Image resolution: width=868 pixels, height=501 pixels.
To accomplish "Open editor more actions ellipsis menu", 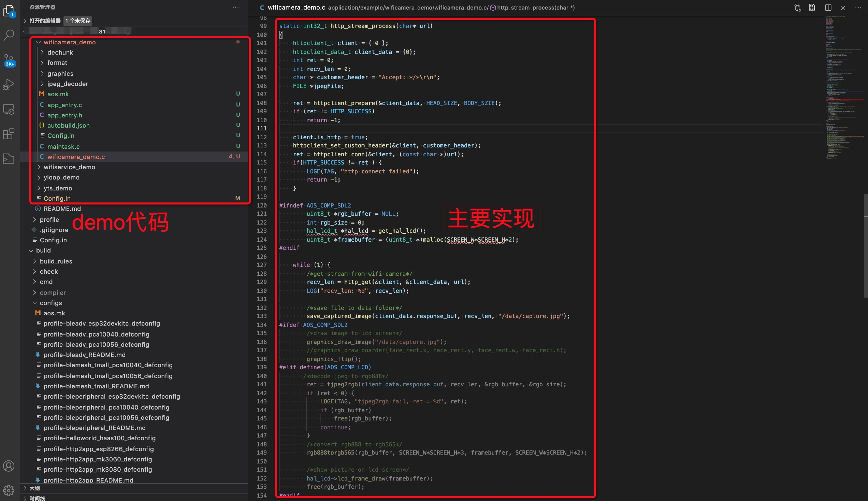I will coord(858,8).
